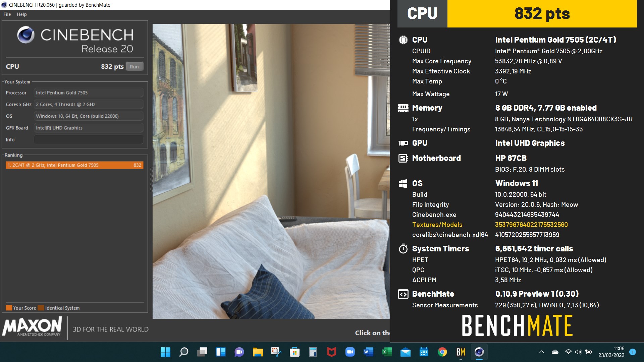Open the File menu
The image size is (644, 362).
coord(7,14)
